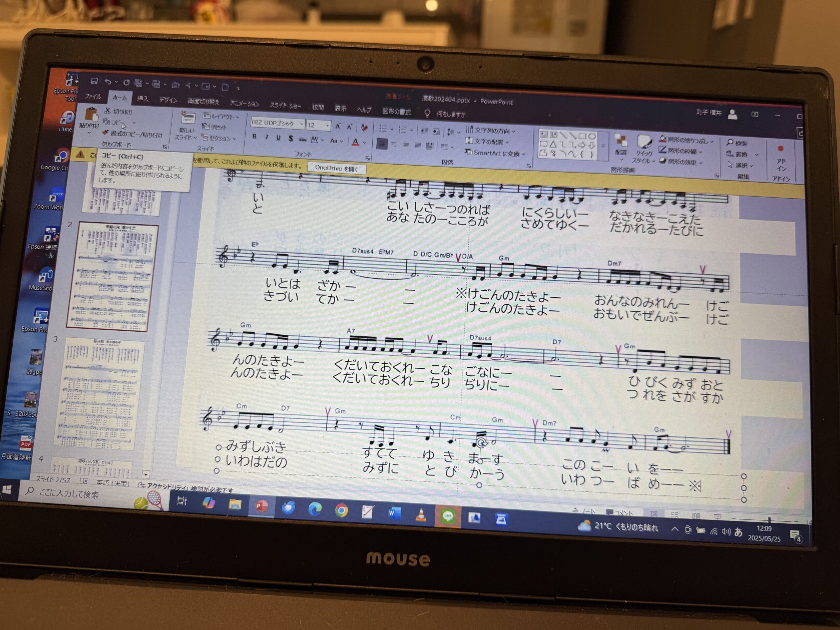Toggle left text alignment

point(382,143)
